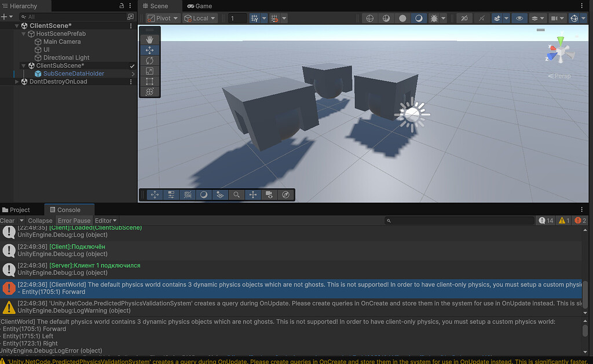Select the Scale tool
This screenshot has width=593, height=364.
pyautogui.click(x=150, y=71)
